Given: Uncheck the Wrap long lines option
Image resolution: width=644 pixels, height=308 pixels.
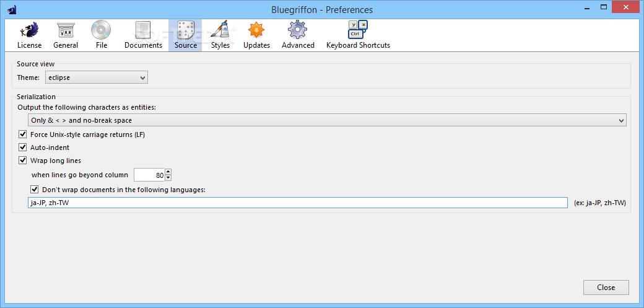Looking at the screenshot, I should 22,161.
